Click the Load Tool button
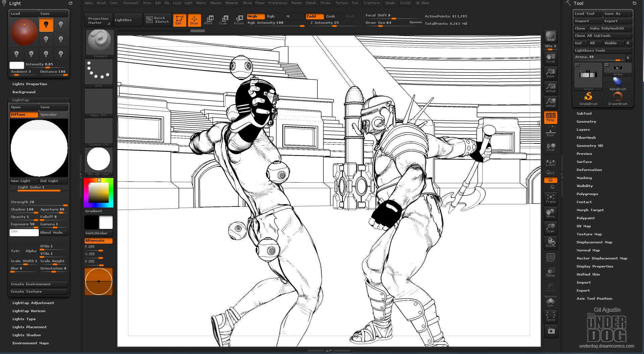 (588, 14)
